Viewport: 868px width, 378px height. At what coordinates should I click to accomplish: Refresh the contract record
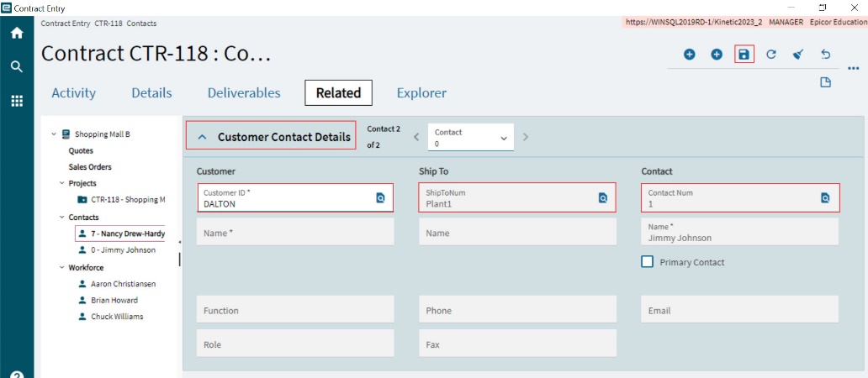point(771,54)
